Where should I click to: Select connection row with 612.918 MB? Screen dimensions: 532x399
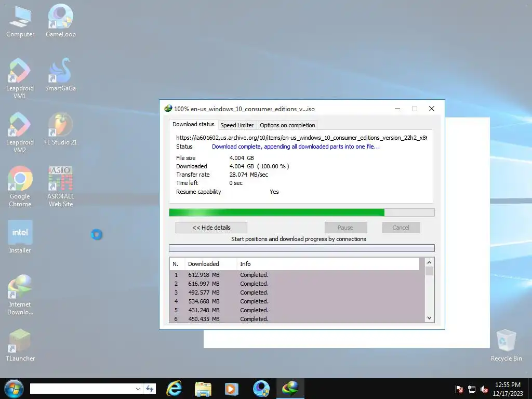click(297, 275)
